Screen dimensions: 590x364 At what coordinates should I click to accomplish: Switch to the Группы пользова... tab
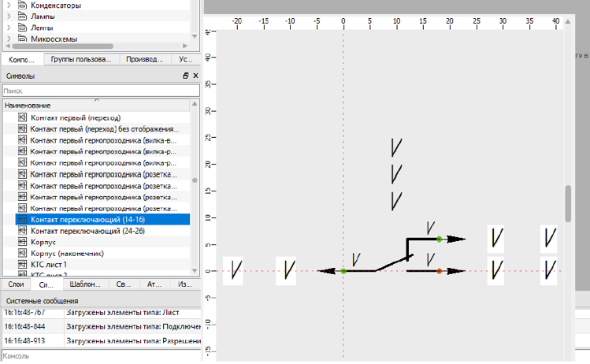pyautogui.click(x=80, y=59)
